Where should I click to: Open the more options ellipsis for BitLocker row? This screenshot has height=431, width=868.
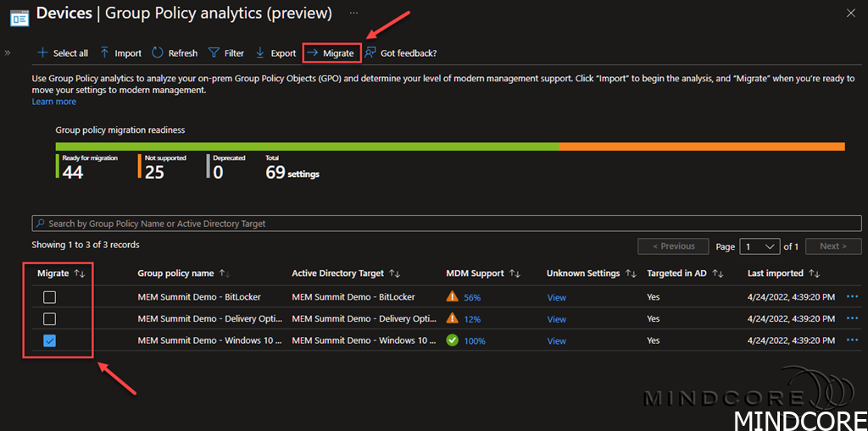[852, 297]
